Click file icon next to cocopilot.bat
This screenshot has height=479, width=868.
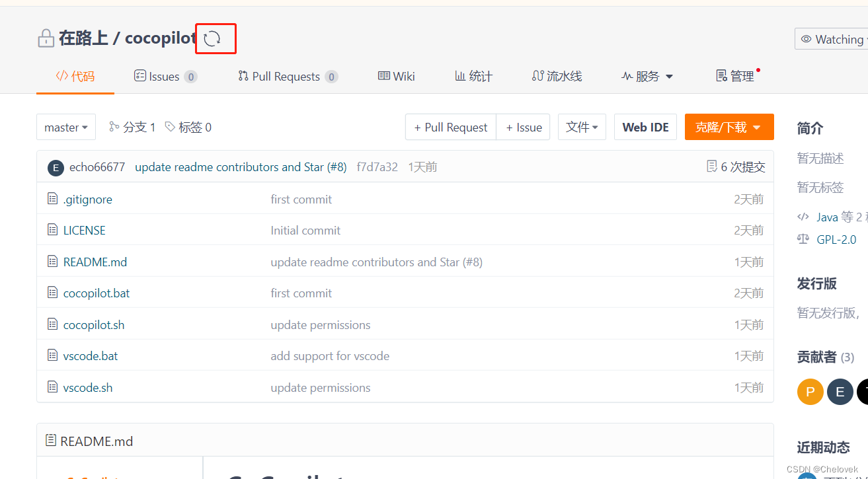pos(53,293)
